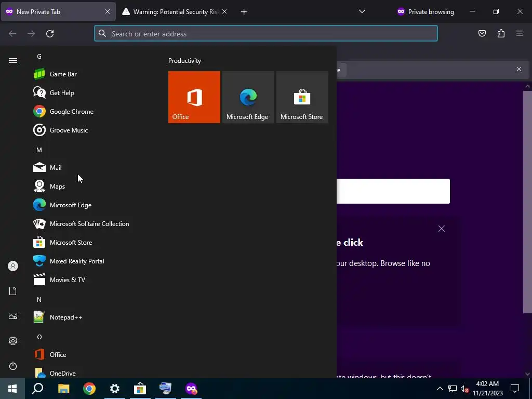Click the page vertical scrollbar
Viewport: 532px width, 399px height.
pyautogui.click(x=527, y=202)
